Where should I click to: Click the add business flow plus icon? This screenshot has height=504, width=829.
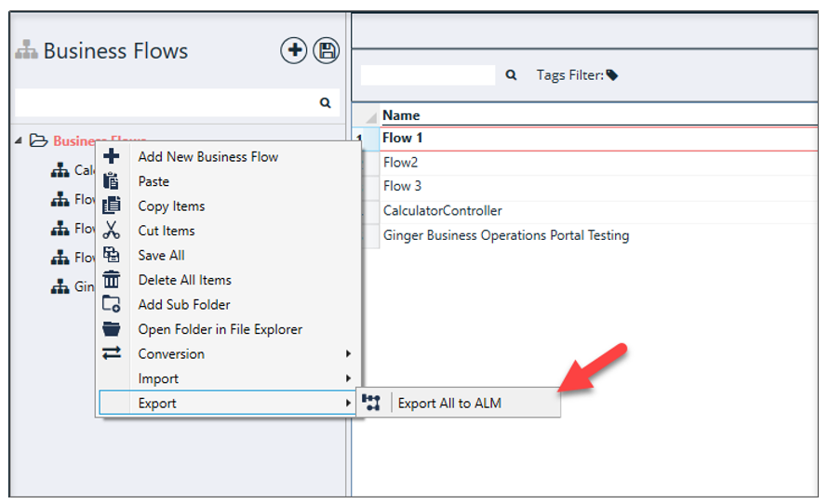[x=294, y=51]
